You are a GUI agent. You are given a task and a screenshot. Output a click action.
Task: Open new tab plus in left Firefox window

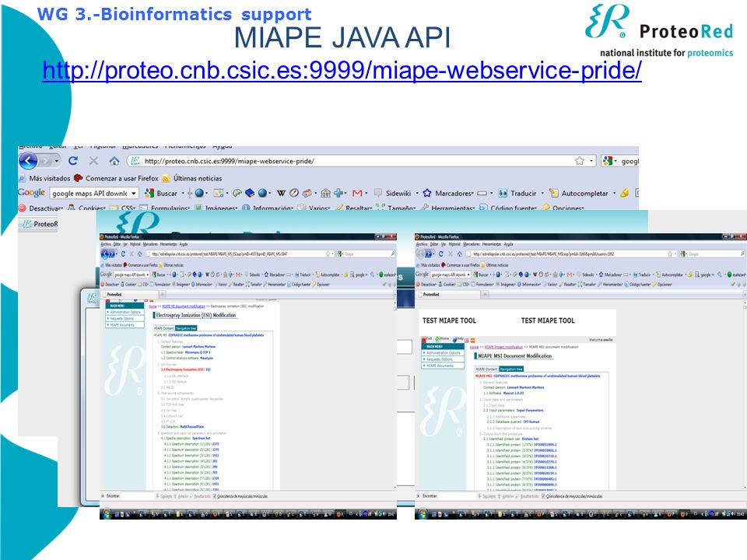(x=163, y=294)
